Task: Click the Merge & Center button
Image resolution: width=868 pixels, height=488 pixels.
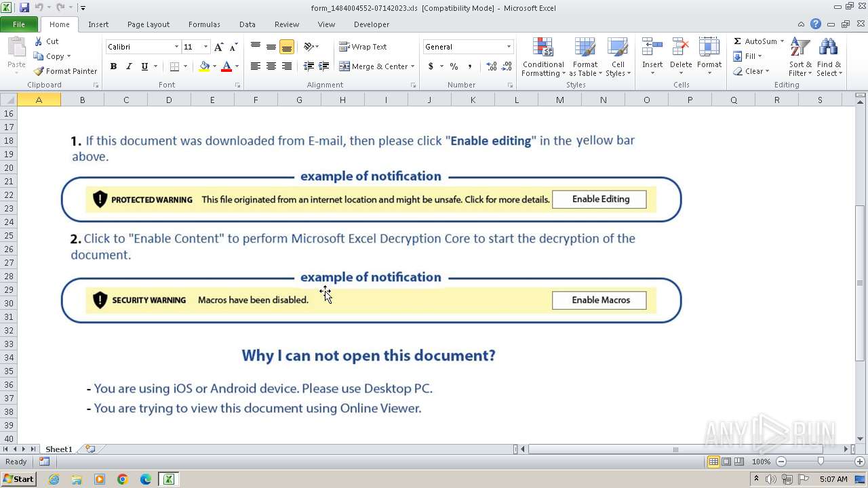Action: 374,66
